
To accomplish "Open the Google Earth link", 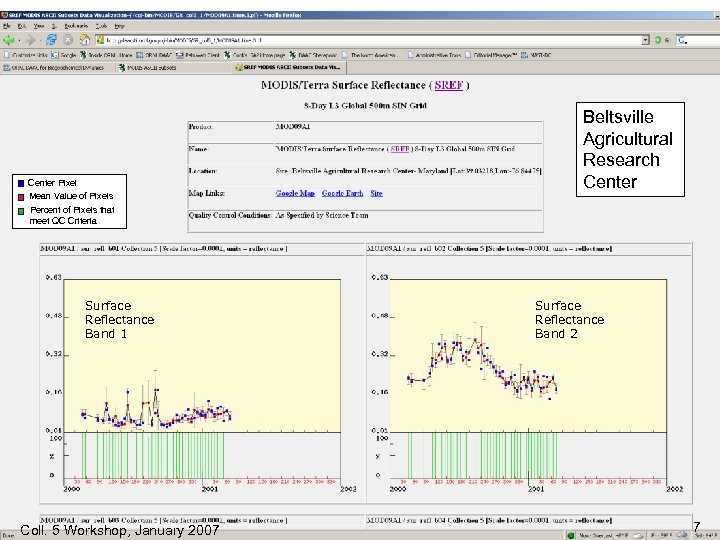I will tap(342, 193).
